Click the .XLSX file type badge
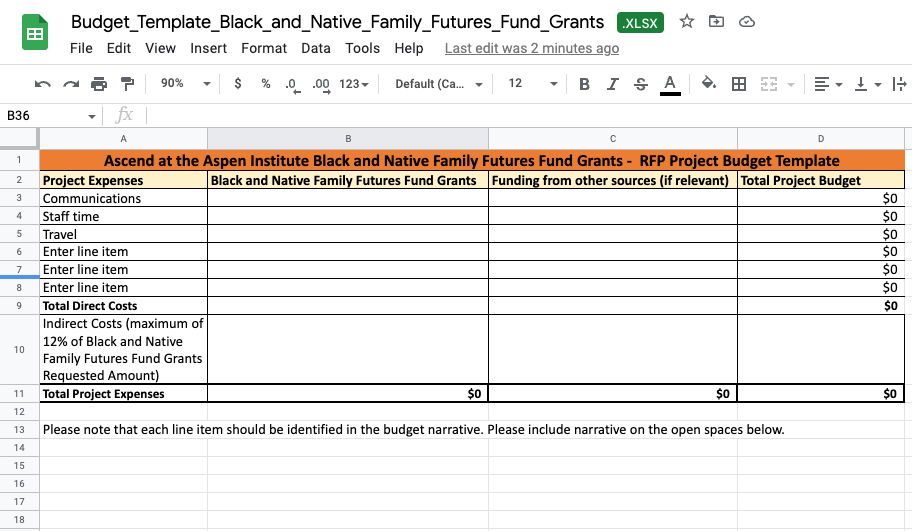This screenshot has height=531, width=912. (640, 23)
